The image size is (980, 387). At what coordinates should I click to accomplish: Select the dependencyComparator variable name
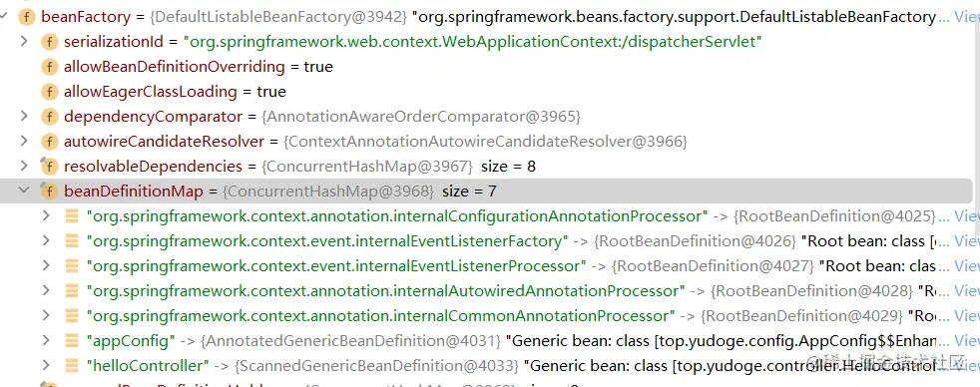tap(153, 117)
